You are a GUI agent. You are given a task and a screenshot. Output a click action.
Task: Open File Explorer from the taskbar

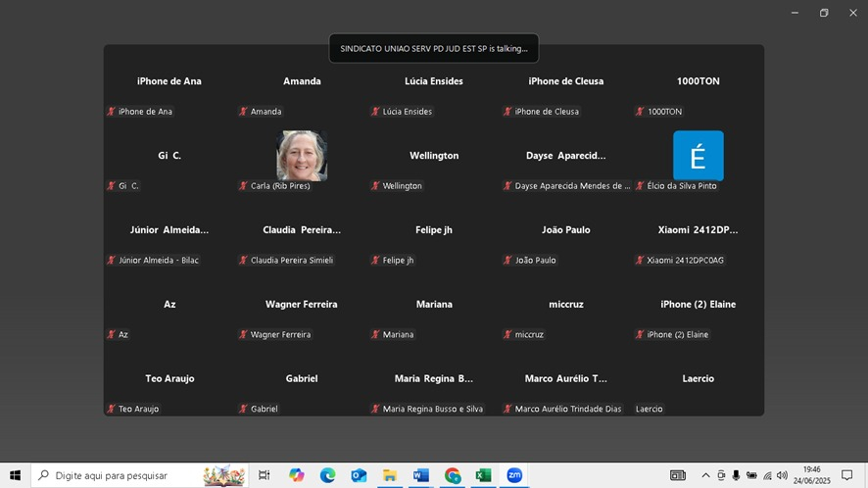pyautogui.click(x=390, y=475)
